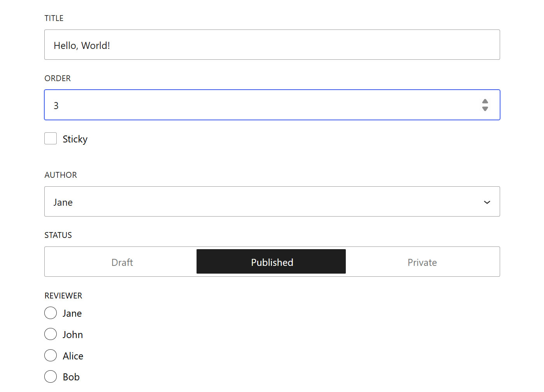Screen dimensions: 544x392
Task: Click the STATUS section label
Action: coord(58,235)
